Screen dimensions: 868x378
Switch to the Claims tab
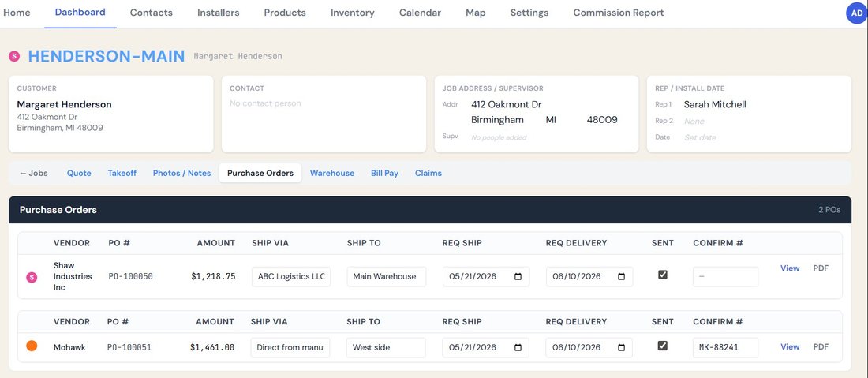(428, 174)
